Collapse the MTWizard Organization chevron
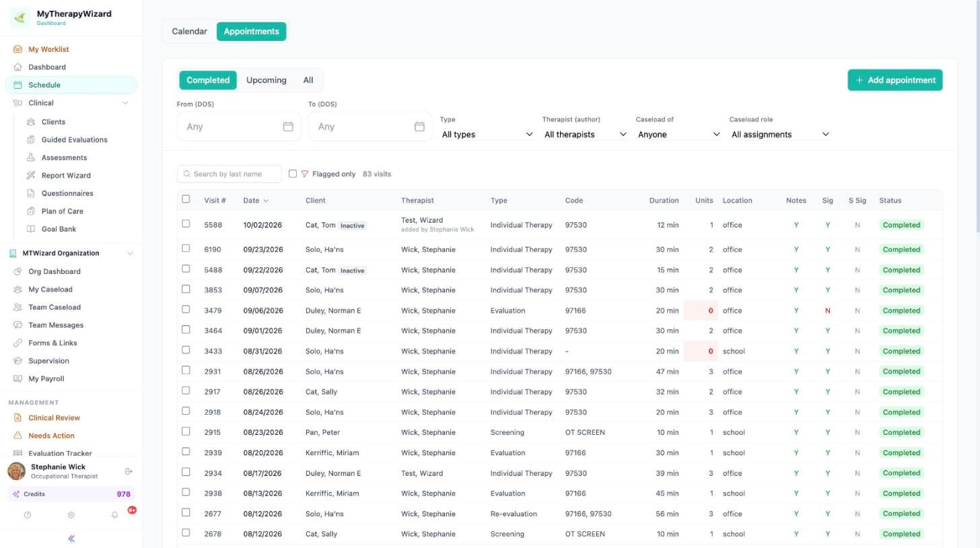 [x=130, y=254]
